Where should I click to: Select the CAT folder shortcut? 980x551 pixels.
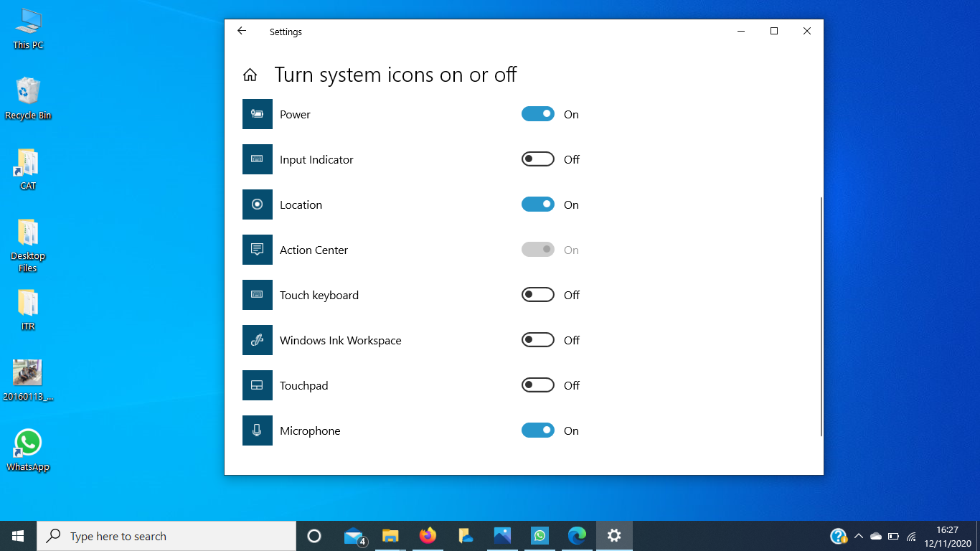[28, 169]
